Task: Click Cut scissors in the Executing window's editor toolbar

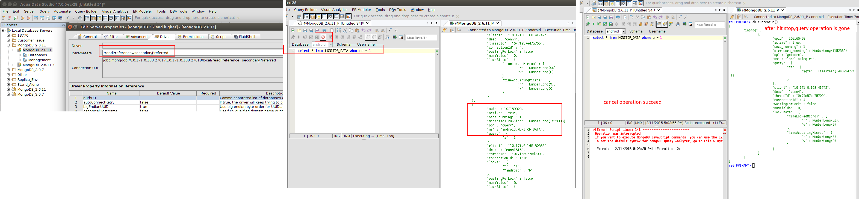Action: point(346,31)
